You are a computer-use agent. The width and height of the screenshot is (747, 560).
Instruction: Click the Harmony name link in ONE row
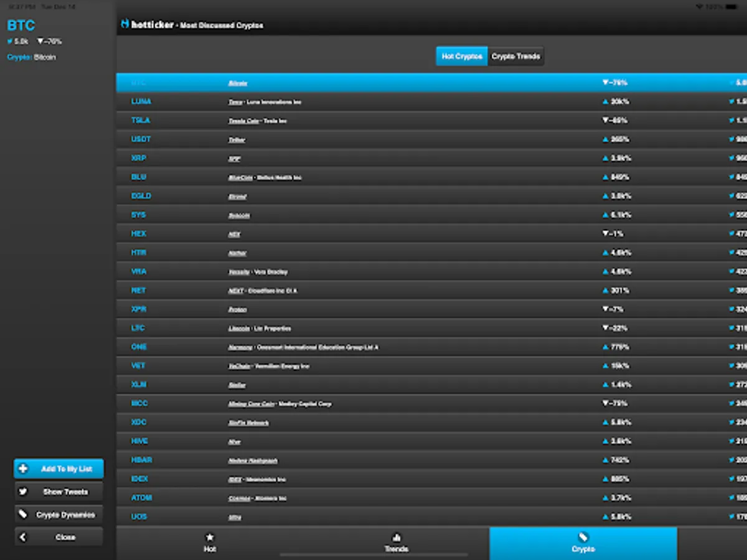coord(240,347)
